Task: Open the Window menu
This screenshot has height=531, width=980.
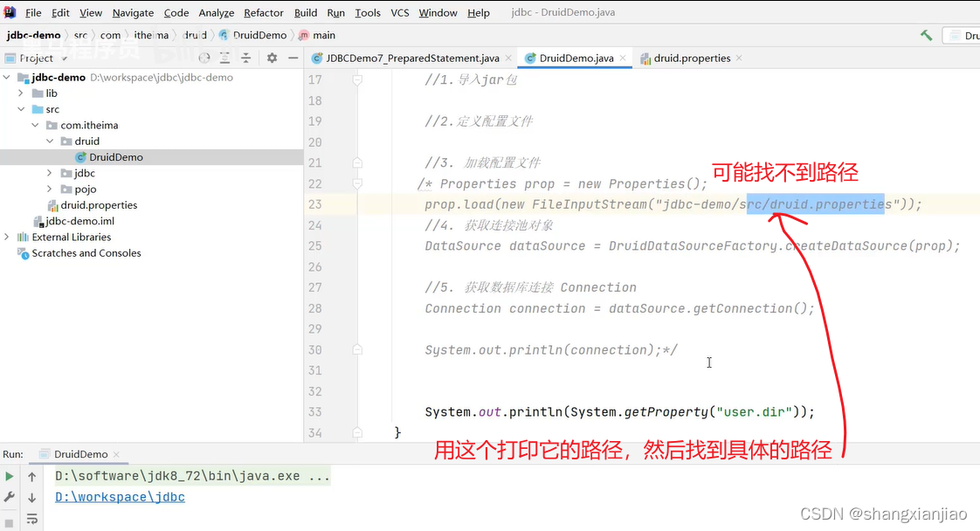Action: pos(438,12)
